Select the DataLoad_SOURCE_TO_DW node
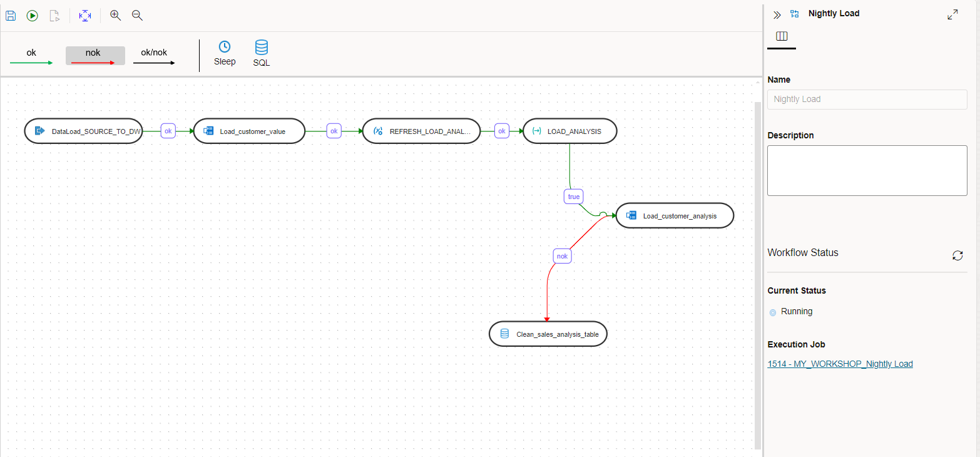This screenshot has height=457, width=980. [x=83, y=131]
